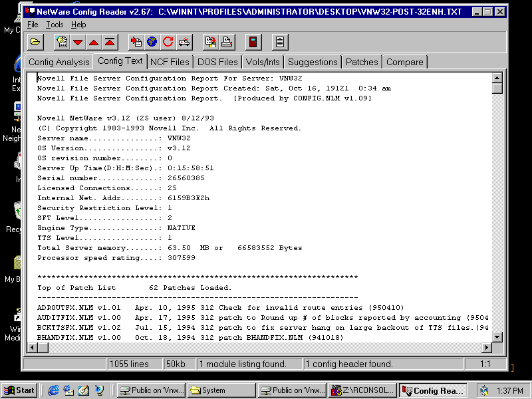
Task: Click '1 config header found.' status text
Action: 384,364
